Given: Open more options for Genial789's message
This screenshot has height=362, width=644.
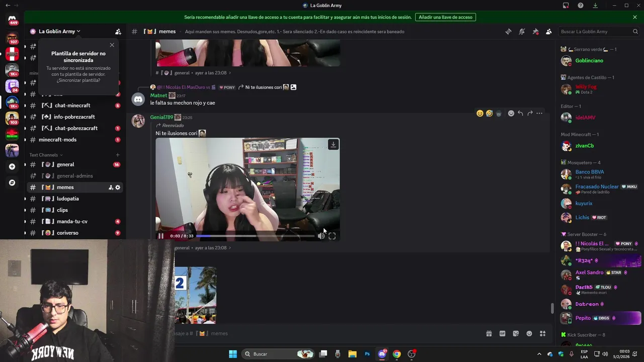Looking at the screenshot, I should click(x=539, y=113).
